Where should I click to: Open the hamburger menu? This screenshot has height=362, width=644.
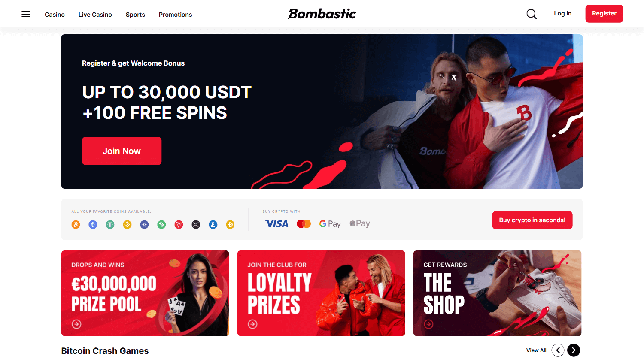(x=26, y=14)
